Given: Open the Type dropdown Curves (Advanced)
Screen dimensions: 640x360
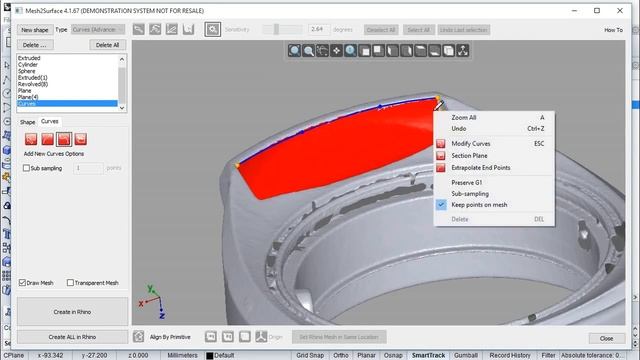Looking at the screenshot, I should pyautogui.click(x=98, y=29).
